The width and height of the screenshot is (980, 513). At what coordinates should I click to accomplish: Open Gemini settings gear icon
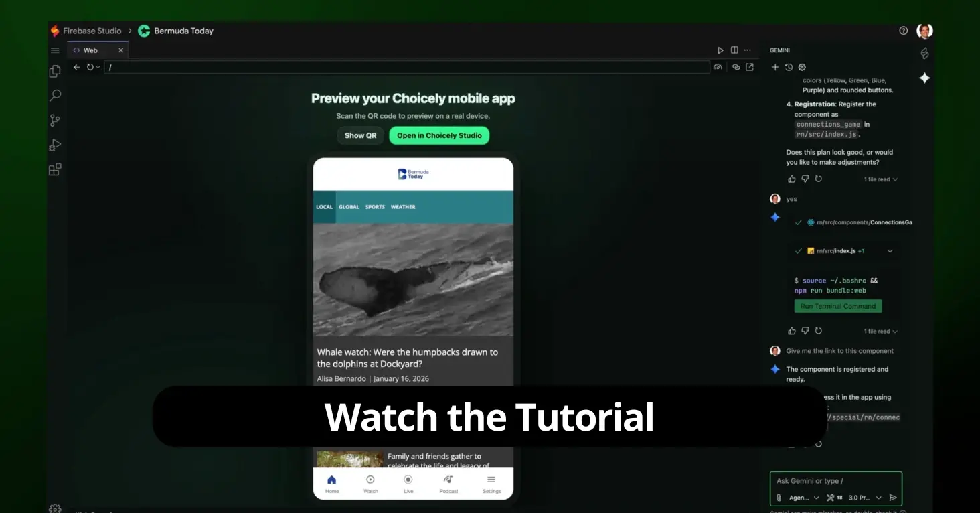pos(802,67)
